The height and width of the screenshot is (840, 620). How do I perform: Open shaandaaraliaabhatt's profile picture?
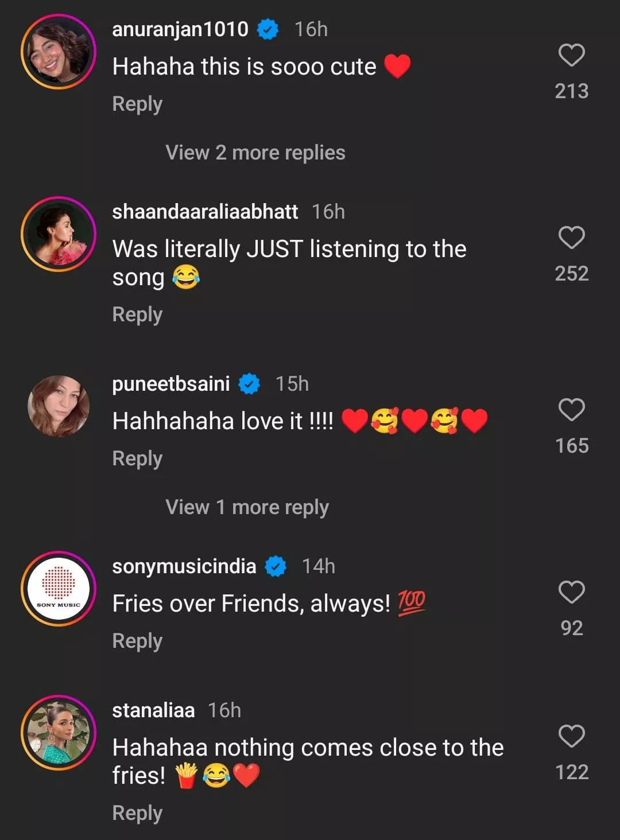(x=59, y=234)
